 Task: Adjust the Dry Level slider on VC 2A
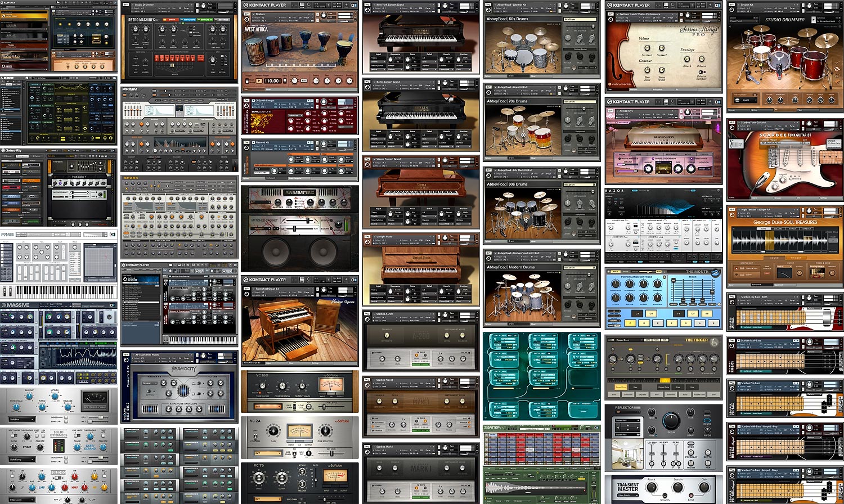coord(332,453)
